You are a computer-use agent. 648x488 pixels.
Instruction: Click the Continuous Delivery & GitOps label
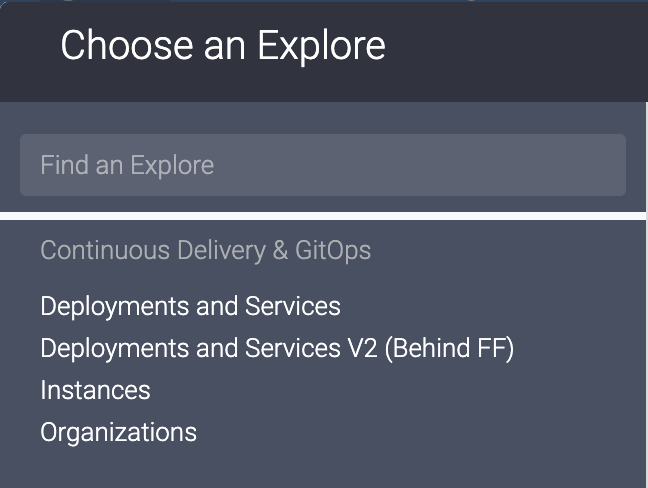click(x=205, y=250)
